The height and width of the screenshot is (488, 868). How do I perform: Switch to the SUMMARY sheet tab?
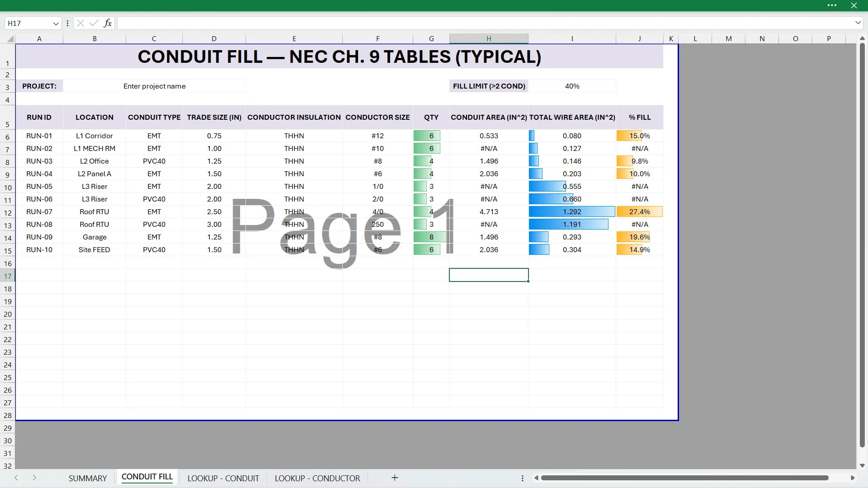point(88,478)
